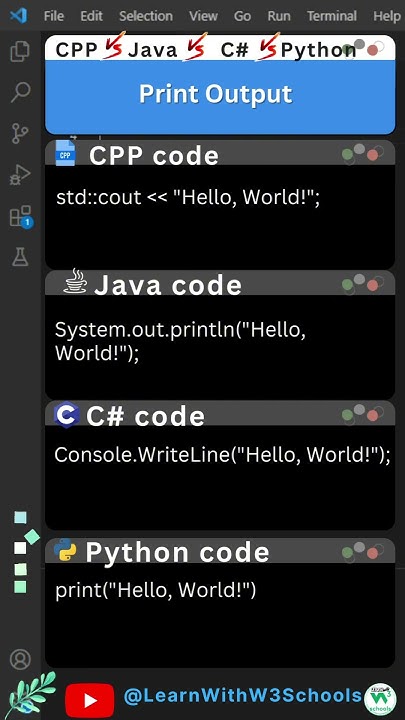Click the CPP file icon
405x720 pixels.
[65, 153]
